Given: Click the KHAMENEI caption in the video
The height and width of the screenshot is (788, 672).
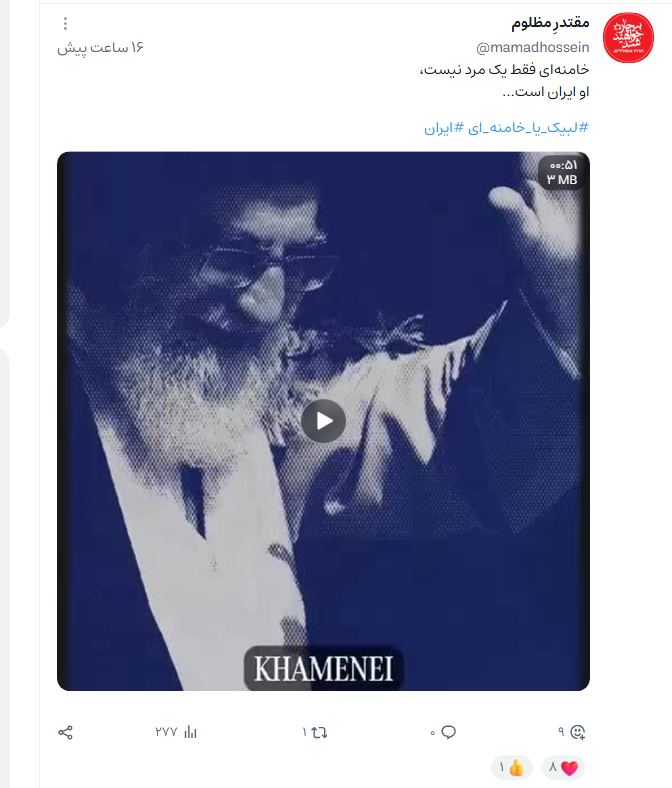Looking at the screenshot, I should click(x=323, y=668).
